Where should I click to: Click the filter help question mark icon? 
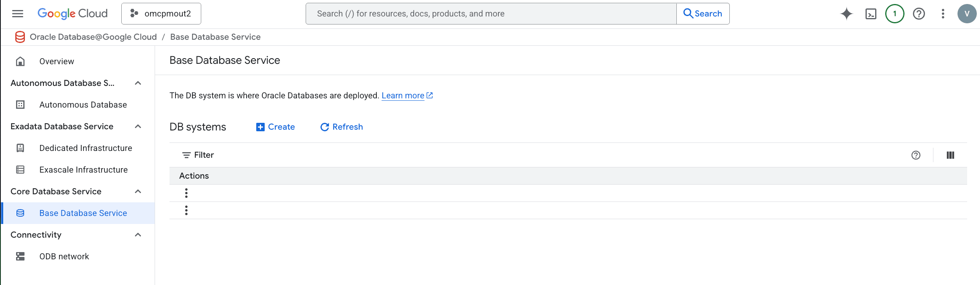click(916, 155)
